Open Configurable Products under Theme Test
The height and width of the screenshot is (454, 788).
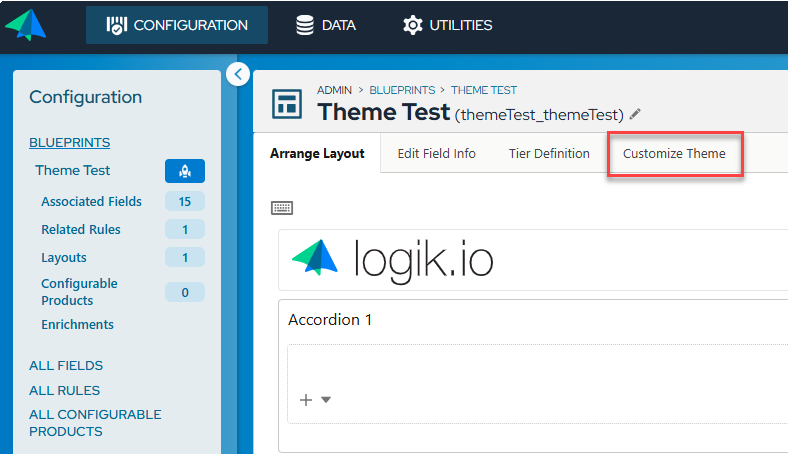click(79, 292)
